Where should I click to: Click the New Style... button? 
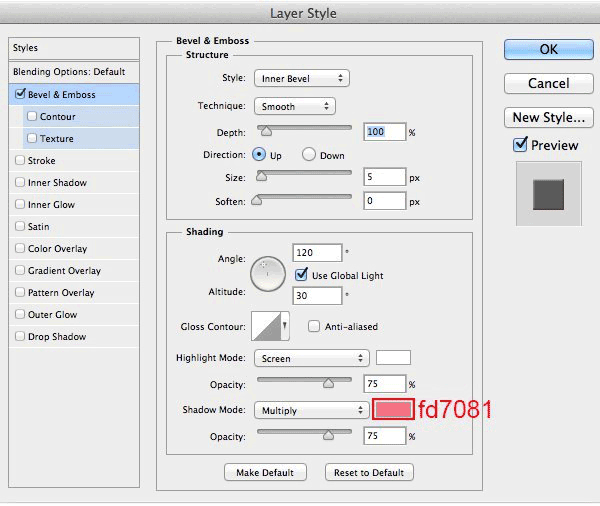[549, 118]
